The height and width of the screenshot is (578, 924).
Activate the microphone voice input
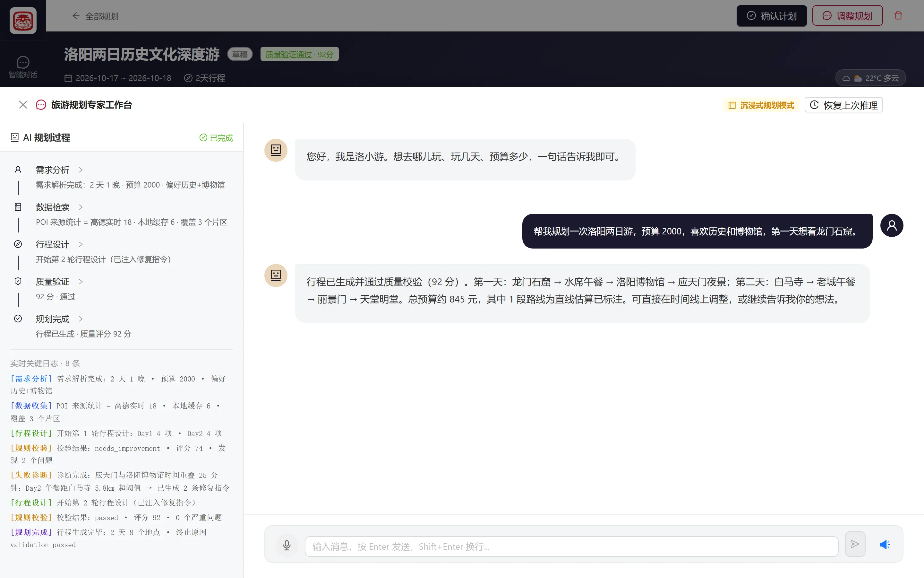(287, 545)
